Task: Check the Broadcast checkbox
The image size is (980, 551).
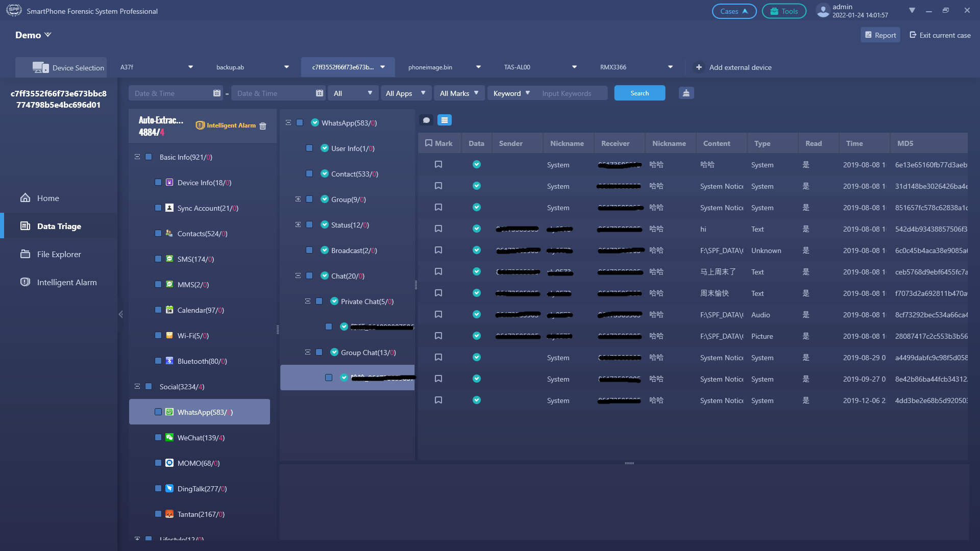Action: pyautogui.click(x=309, y=250)
